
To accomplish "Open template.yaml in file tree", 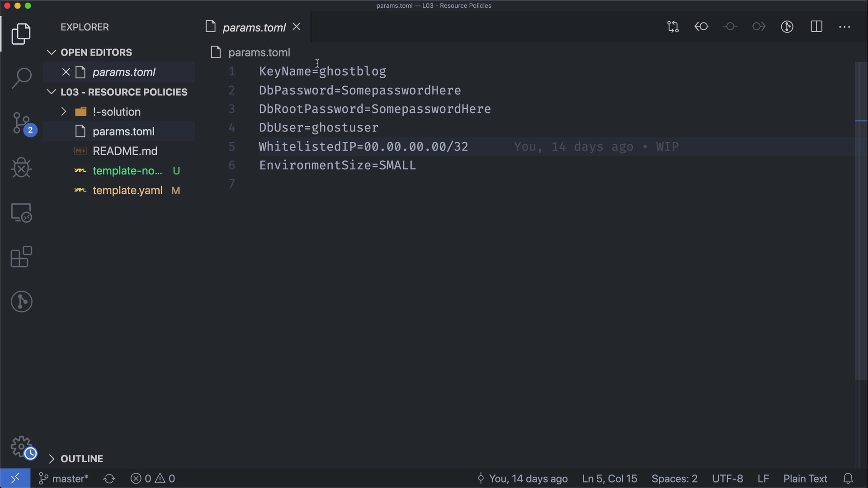I will coord(127,190).
